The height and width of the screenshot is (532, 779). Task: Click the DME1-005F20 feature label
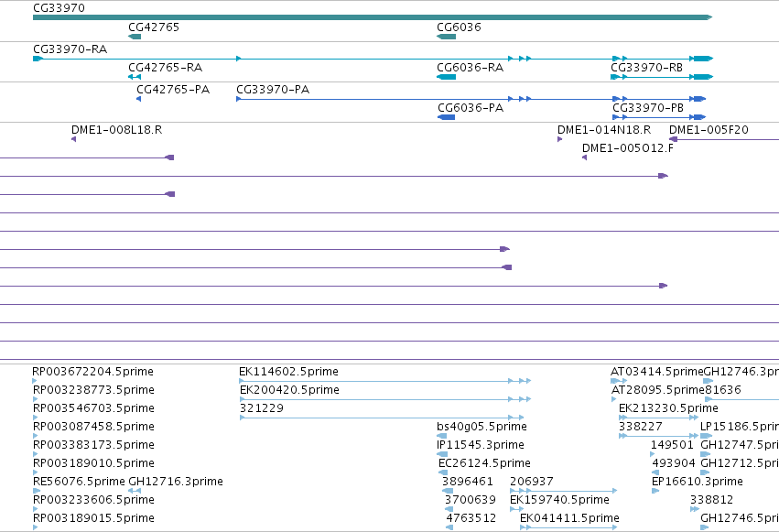709,130
